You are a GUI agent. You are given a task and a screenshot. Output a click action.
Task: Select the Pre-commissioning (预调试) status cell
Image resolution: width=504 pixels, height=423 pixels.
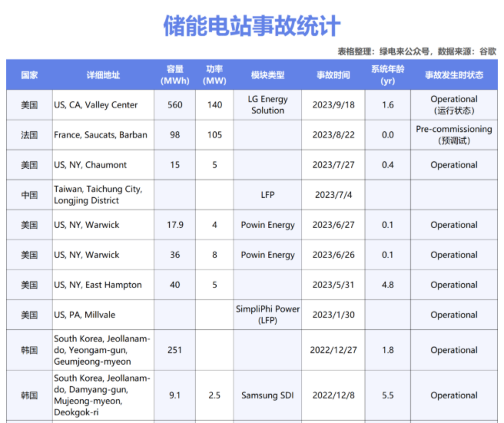[x=454, y=135]
